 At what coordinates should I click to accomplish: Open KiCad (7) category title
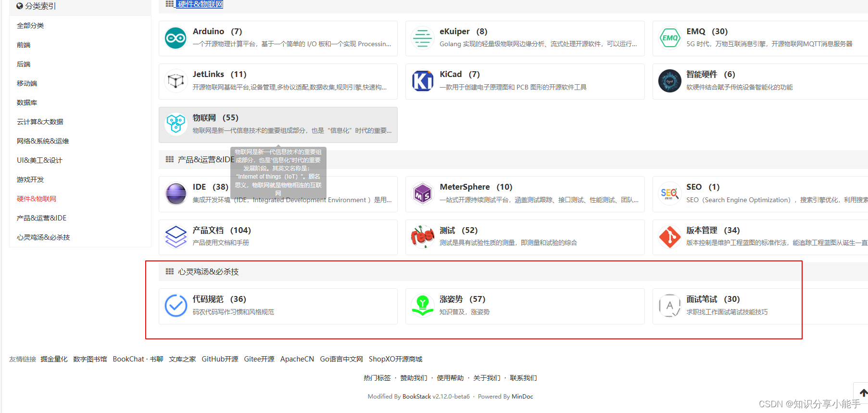(x=460, y=74)
